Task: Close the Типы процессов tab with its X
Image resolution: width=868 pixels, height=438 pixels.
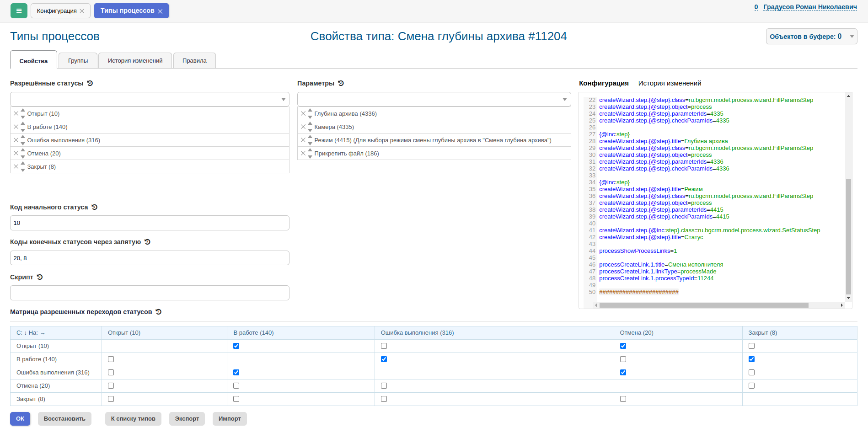Action: pyautogui.click(x=160, y=11)
